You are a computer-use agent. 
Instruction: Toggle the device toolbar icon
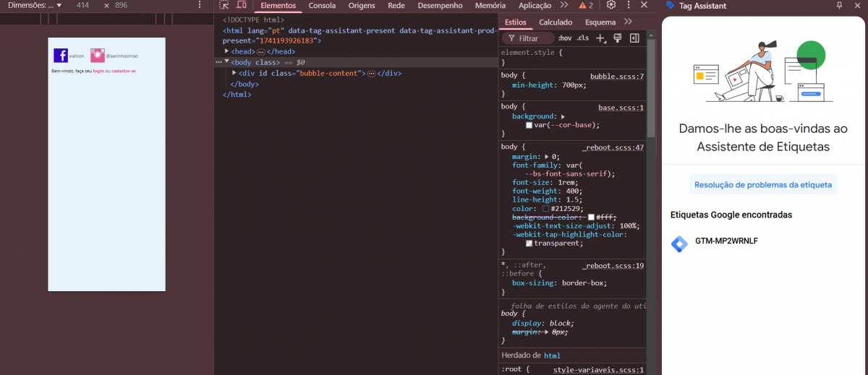click(x=242, y=5)
